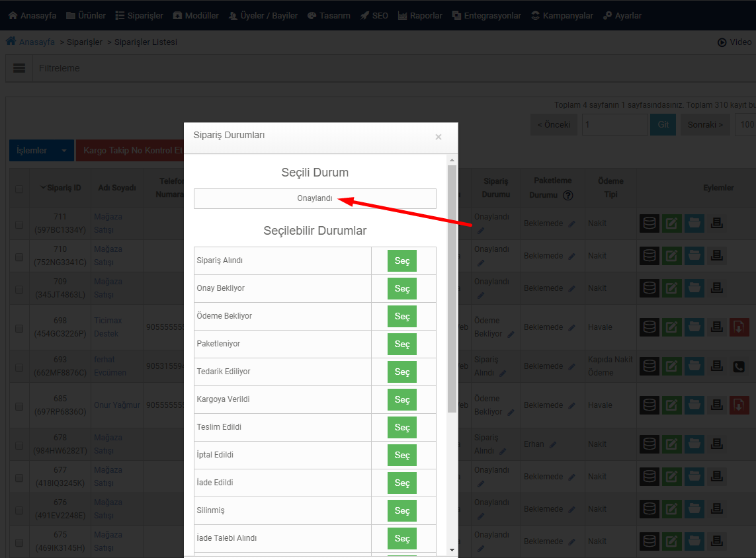Click the database icon for order 711
The image size is (756, 558).
(x=650, y=223)
